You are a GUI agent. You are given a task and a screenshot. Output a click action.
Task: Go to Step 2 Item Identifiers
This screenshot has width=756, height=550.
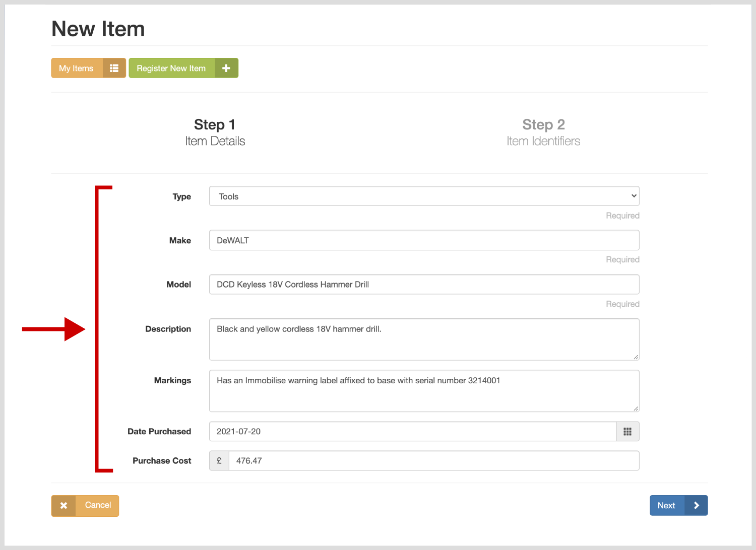543,132
